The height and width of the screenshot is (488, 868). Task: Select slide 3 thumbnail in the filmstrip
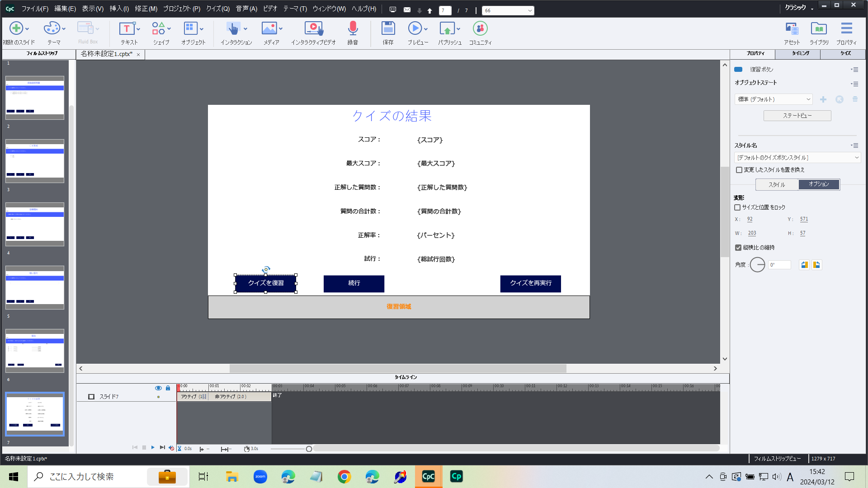(35, 225)
